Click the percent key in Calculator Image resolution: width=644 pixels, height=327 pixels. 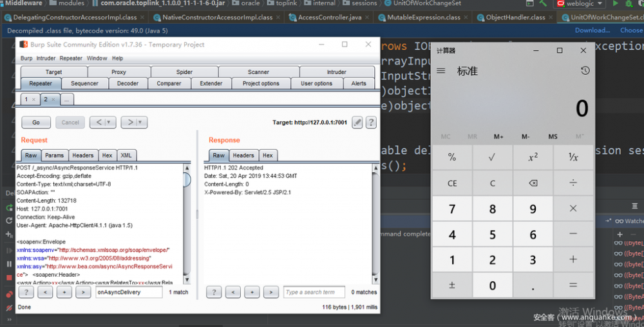coord(452,157)
